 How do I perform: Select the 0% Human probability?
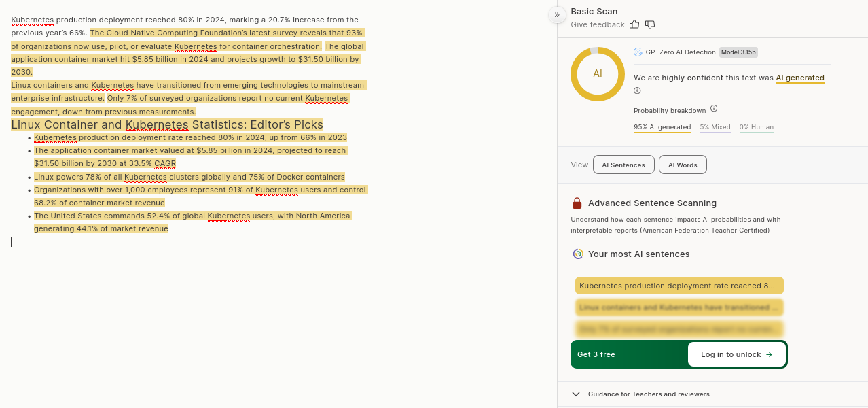[x=756, y=127]
